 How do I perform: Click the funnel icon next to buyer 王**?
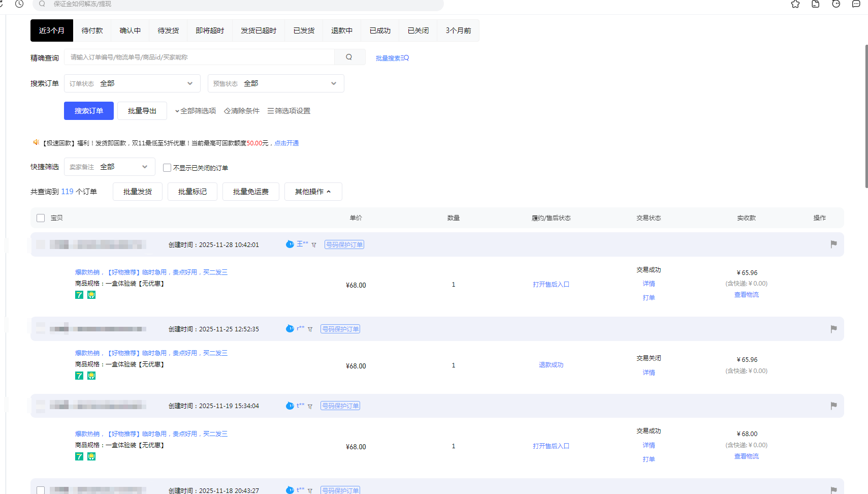(314, 245)
